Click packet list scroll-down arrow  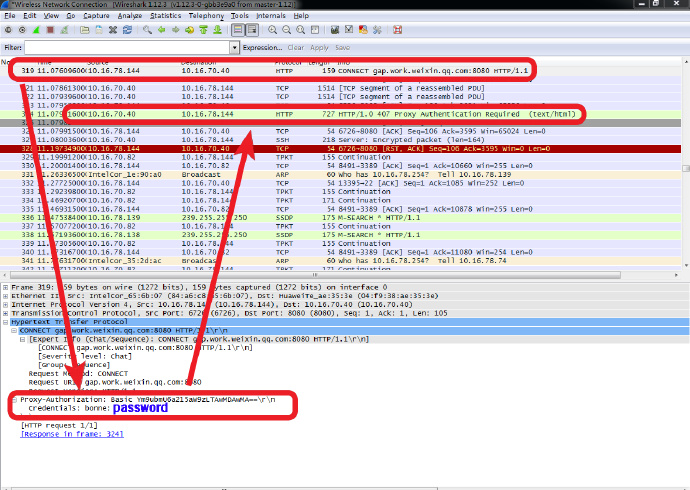686,266
